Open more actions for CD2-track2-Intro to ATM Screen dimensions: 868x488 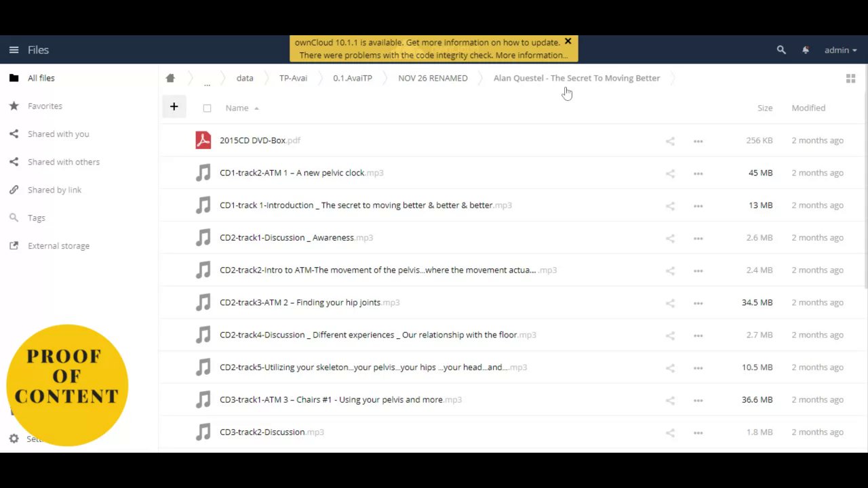[x=698, y=271]
